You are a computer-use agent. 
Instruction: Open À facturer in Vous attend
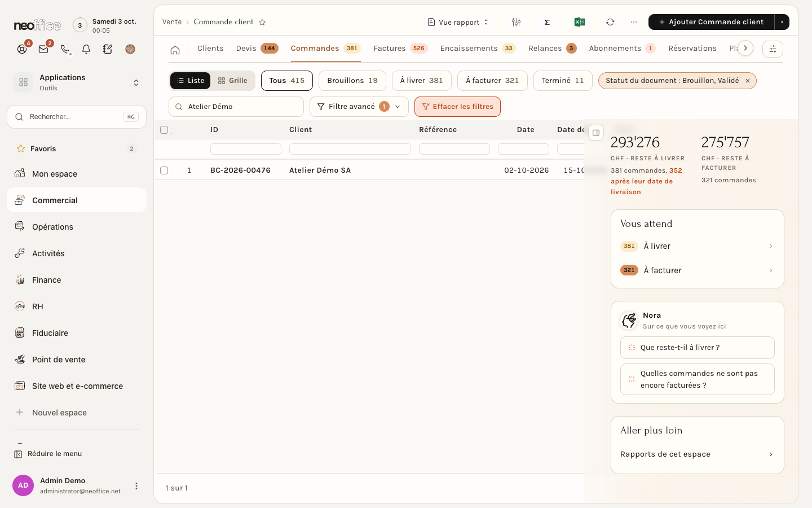click(698, 270)
